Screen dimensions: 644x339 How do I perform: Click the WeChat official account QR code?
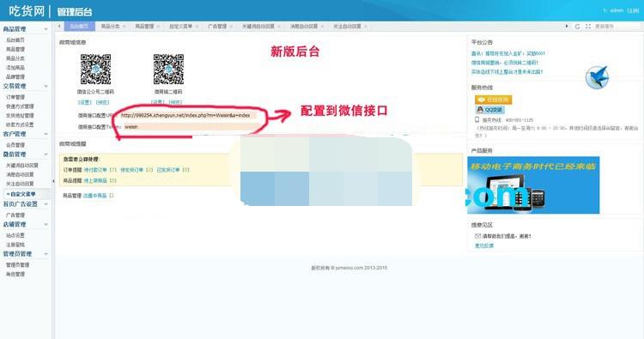[x=95, y=70]
